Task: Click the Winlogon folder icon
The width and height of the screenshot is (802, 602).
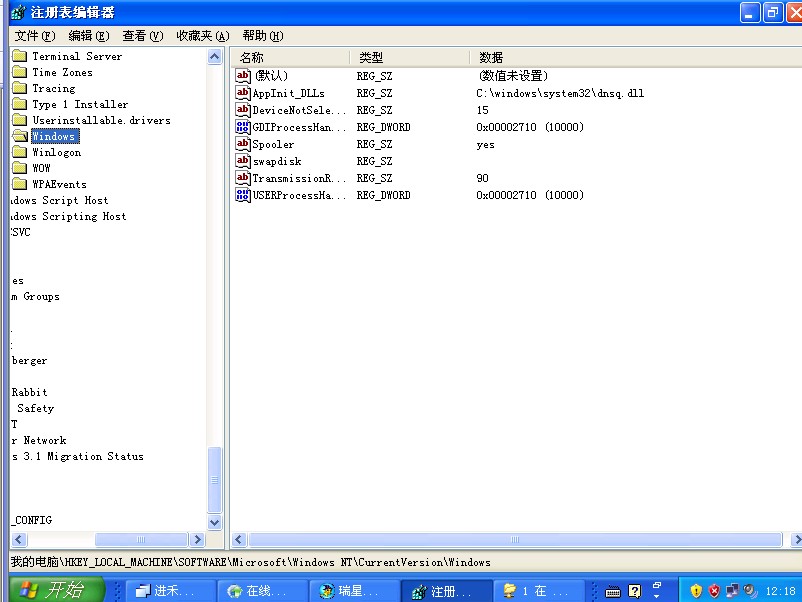Action: point(19,152)
